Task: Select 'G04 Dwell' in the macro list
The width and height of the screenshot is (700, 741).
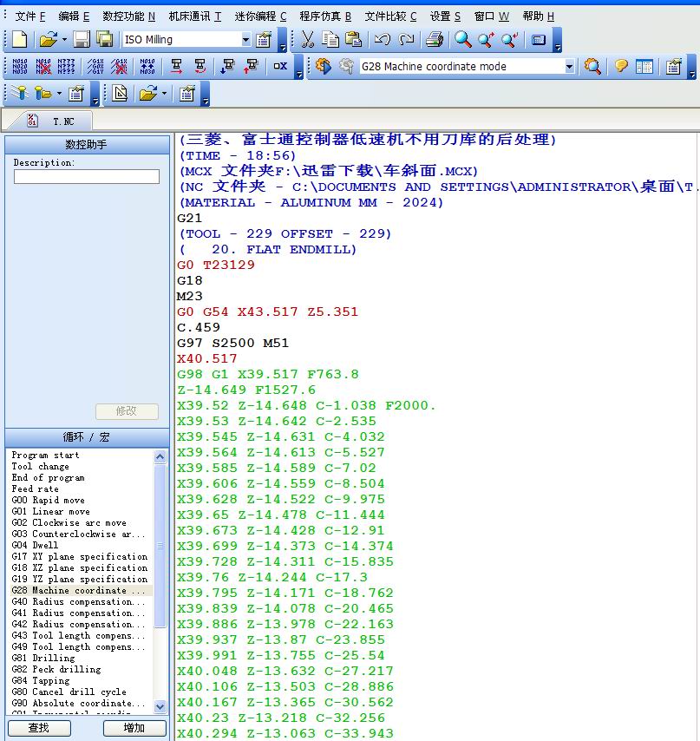Action: point(35,545)
